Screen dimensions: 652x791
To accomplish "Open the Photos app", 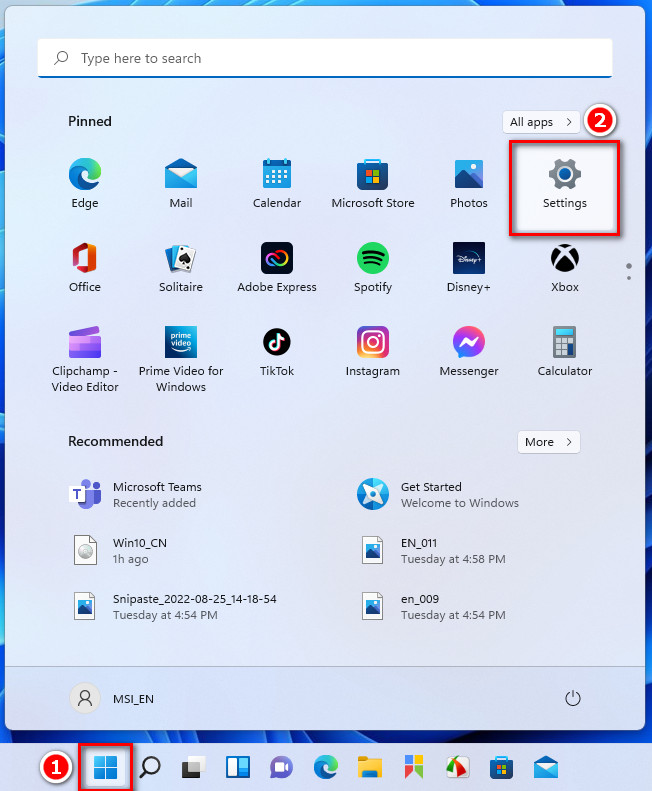I will click(x=469, y=183).
